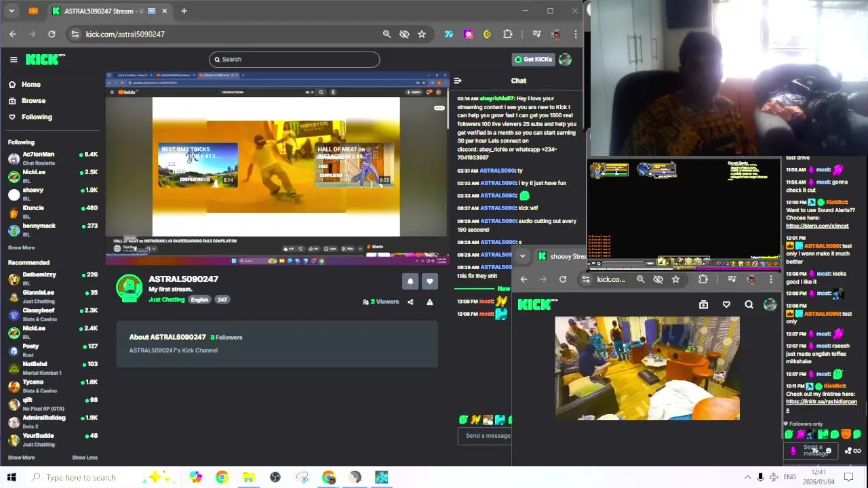Open followed channel iDuncle
The width and height of the screenshot is (868, 488).
click(53, 211)
